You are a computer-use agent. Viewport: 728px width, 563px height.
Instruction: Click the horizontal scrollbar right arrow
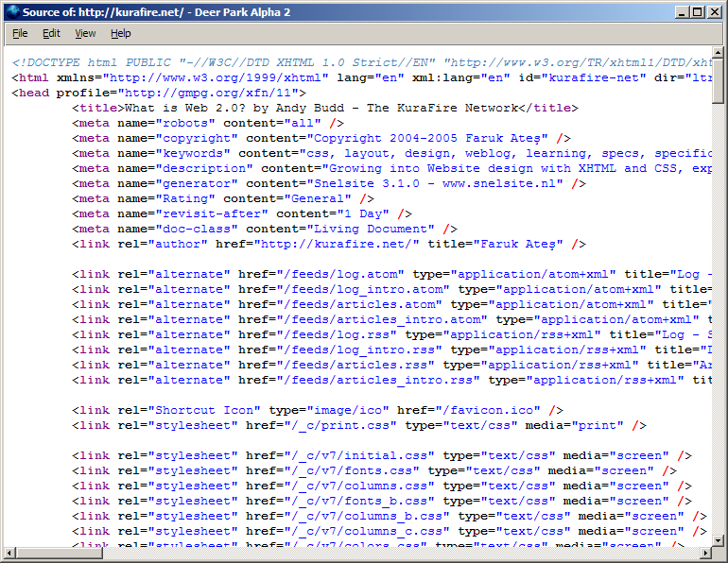click(704, 553)
